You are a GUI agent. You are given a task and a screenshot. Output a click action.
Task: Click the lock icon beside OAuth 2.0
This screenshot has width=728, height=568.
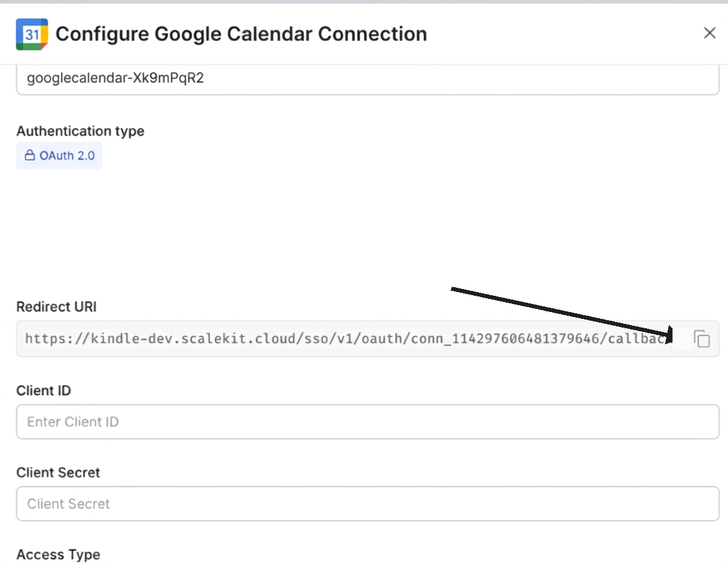[29, 156]
